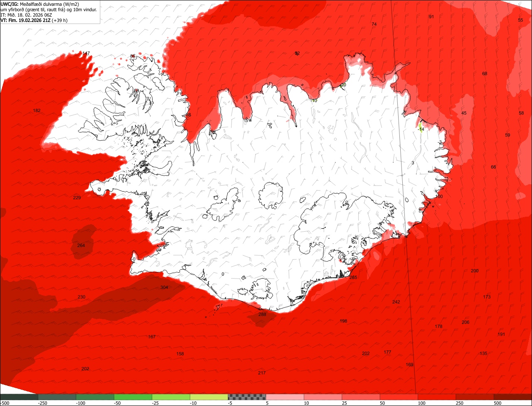This screenshot has width=532, height=406.
Task: Select the 10 to 25 pink legend swatch
Action: (x=323, y=396)
